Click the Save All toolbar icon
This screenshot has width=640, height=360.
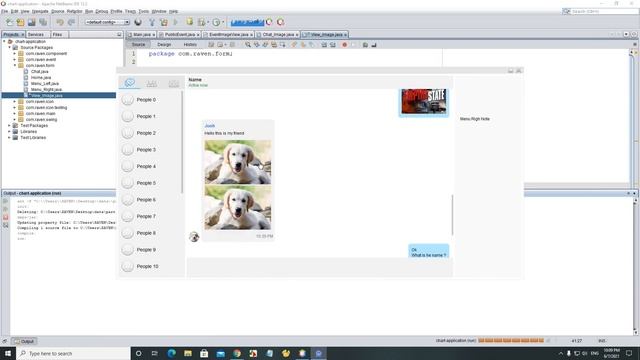43,22
